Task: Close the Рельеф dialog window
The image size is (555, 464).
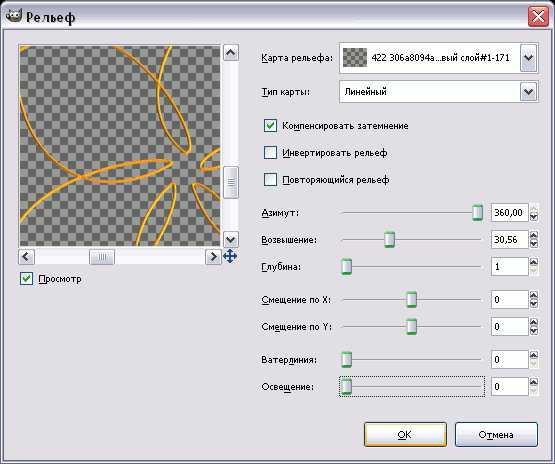Action: coord(538,17)
